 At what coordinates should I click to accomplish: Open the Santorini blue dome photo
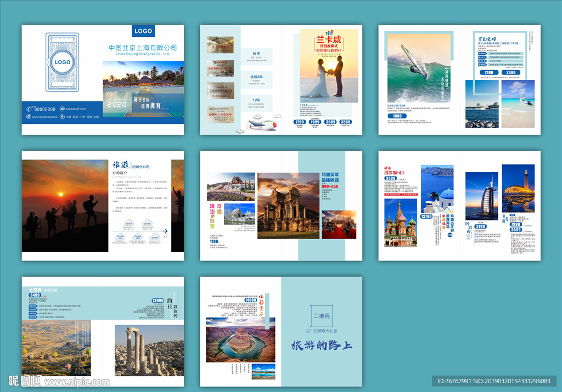tap(437, 189)
